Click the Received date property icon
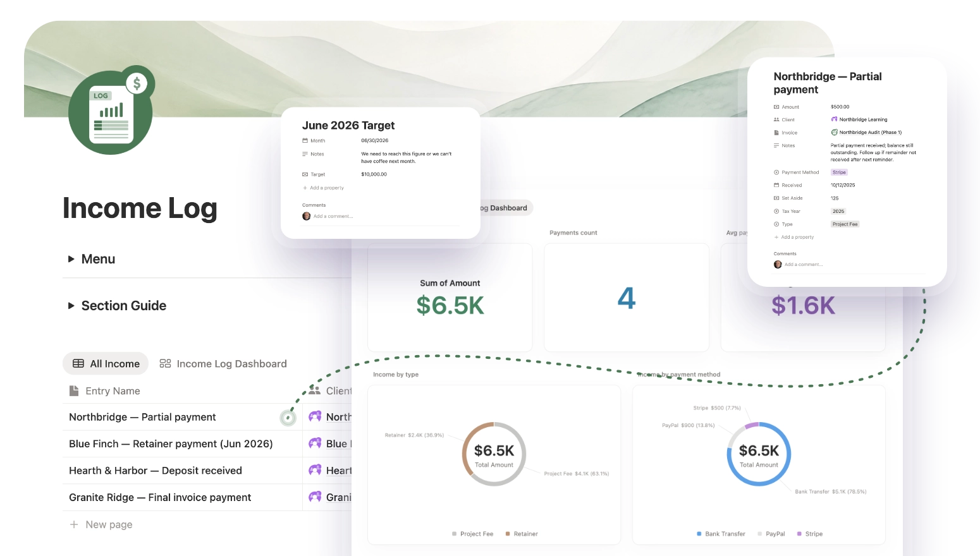This screenshot has height=556, width=980. [776, 185]
